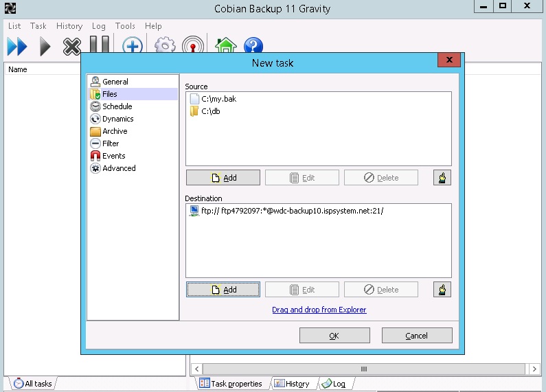This screenshot has height=392, width=546.
Task: Click Add under the Destination list
Action: click(223, 290)
